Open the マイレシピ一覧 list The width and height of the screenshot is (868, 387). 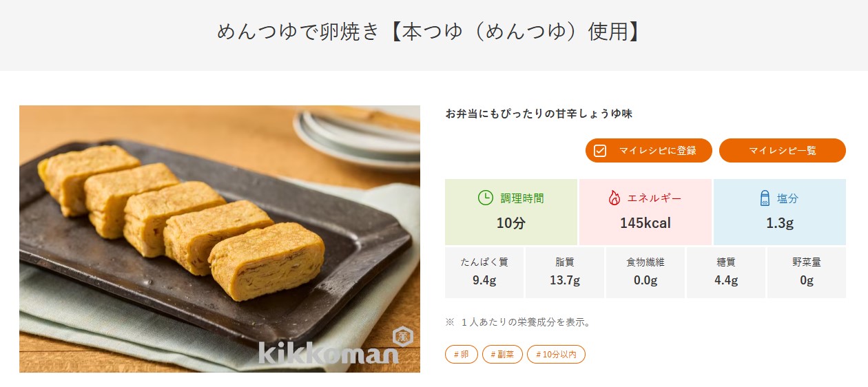(x=782, y=151)
